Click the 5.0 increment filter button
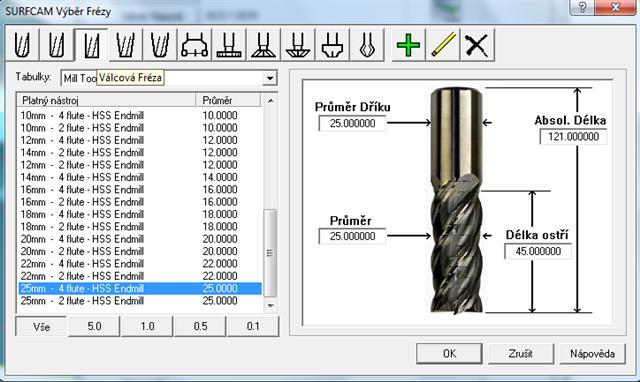 pos(94,326)
